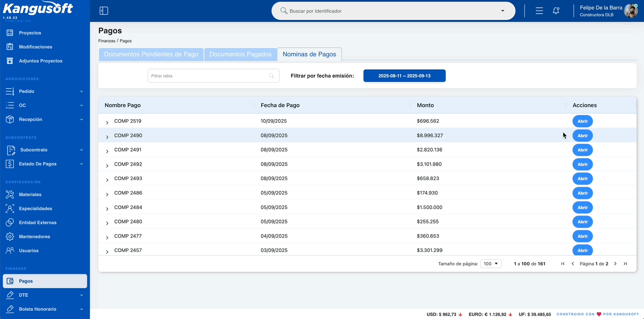
Task: Expand the Subcontrato submenu chevron
Action: (x=82, y=150)
